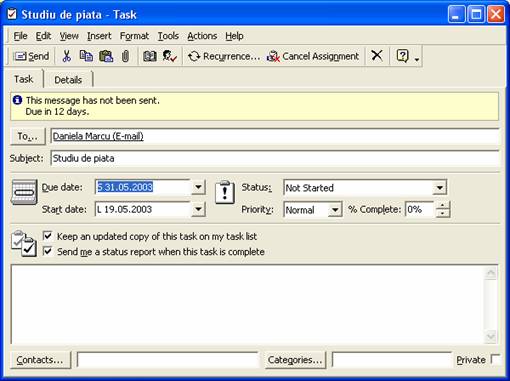Toggle Keep an updated copy checkbox
Screen dimensions: 510x381
click(x=48, y=236)
